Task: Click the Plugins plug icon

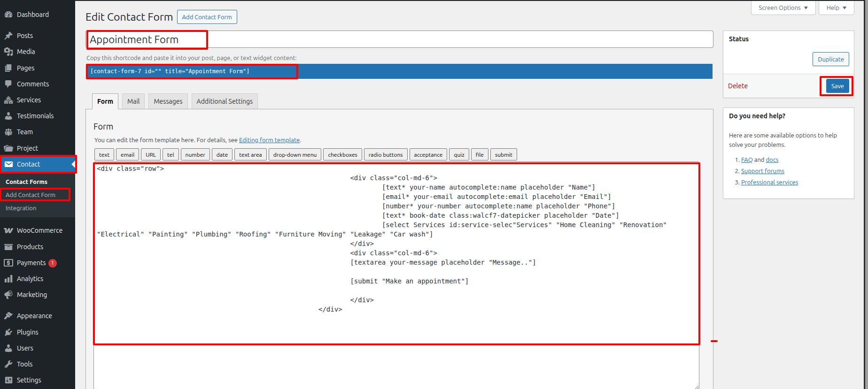Action: (x=8, y=332)
